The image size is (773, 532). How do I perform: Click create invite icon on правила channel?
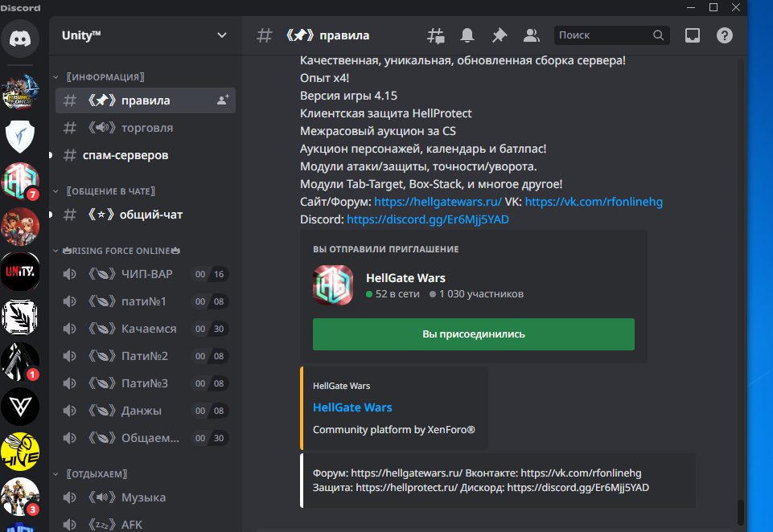(224, 100)
